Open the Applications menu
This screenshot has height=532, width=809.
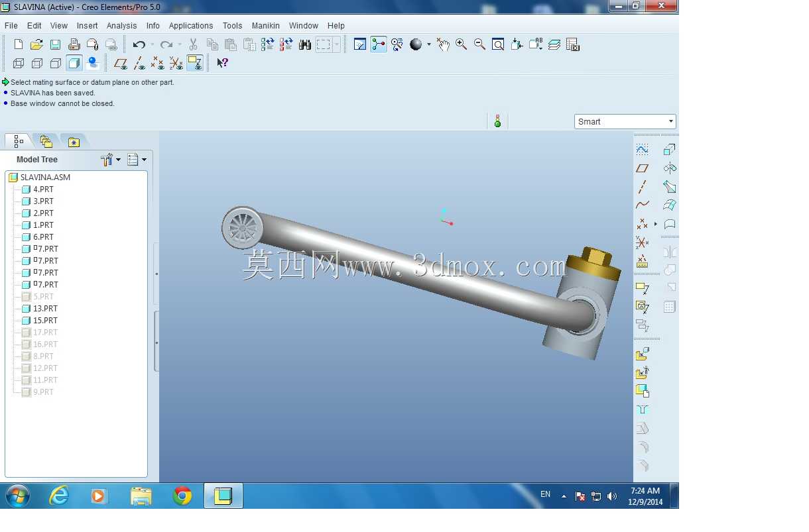click(x=191, y=25)
